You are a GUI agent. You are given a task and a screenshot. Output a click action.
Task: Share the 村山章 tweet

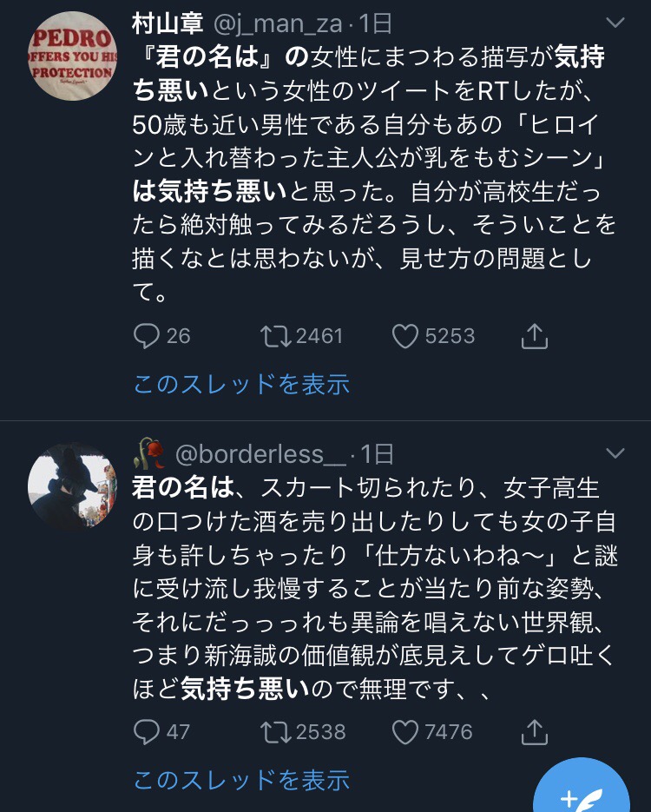[534, 335]
